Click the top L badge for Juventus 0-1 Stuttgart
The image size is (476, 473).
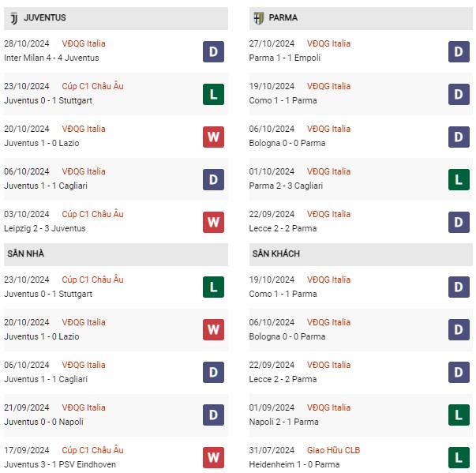(213, 95)
